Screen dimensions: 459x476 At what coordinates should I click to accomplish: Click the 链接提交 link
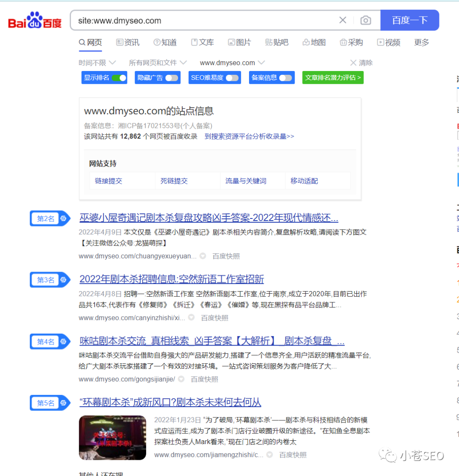108,181
